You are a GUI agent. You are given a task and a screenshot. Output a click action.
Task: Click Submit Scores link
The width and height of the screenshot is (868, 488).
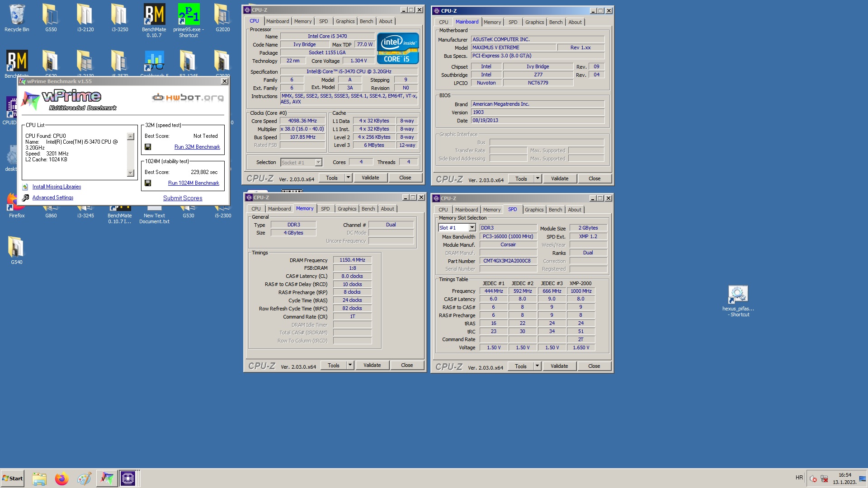[x=183, y=198]
